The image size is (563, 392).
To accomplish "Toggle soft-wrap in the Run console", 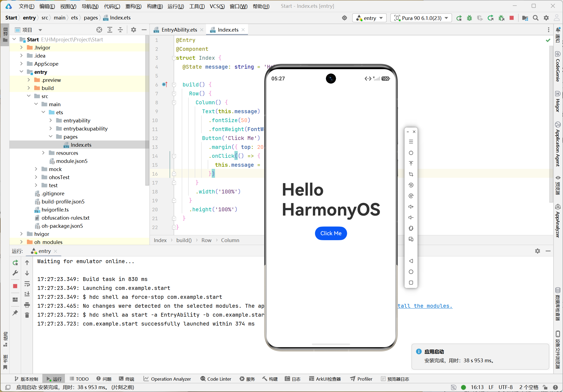I will [x=27, y=284].
